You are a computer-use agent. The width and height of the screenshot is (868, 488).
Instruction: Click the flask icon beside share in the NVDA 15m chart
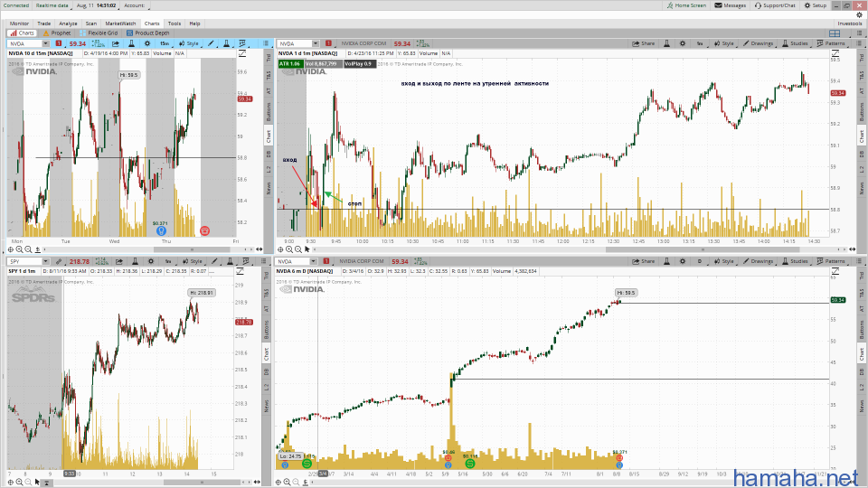[131, 43]
